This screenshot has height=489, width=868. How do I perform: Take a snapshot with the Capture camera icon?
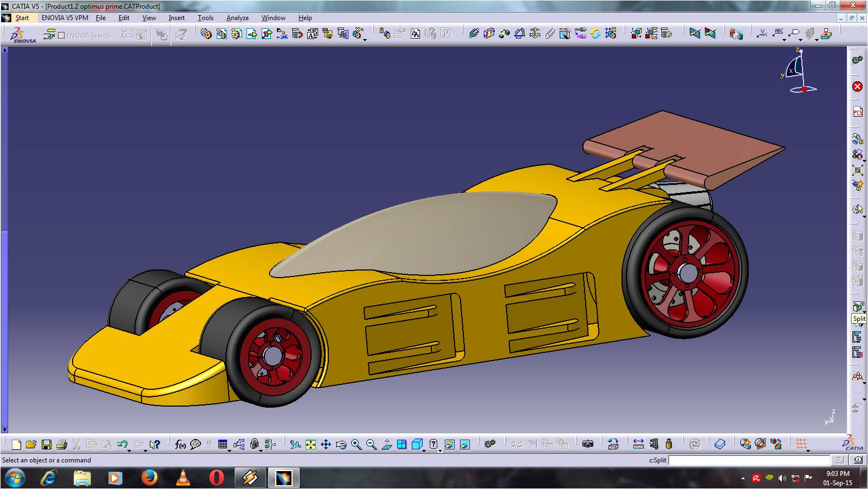(x=588, y=445)
